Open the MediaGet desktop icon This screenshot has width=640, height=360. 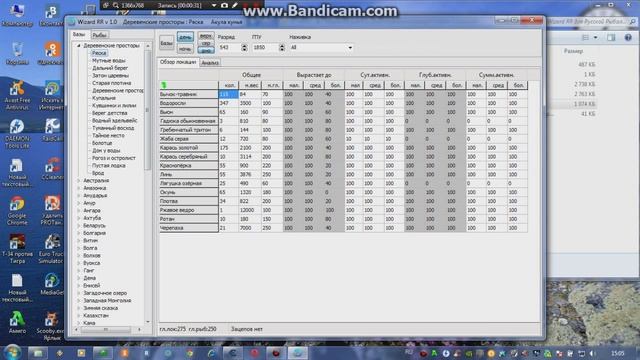[x=51, y=284]
